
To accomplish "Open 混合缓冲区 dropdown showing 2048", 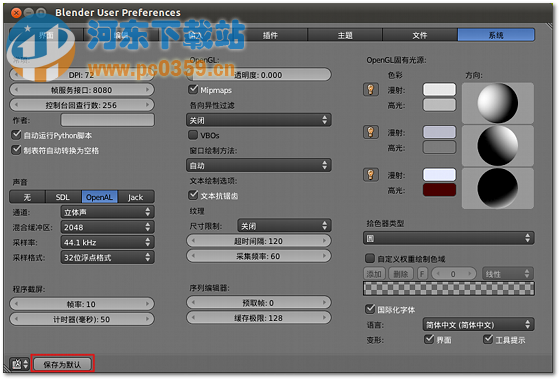I will point(108,227).
